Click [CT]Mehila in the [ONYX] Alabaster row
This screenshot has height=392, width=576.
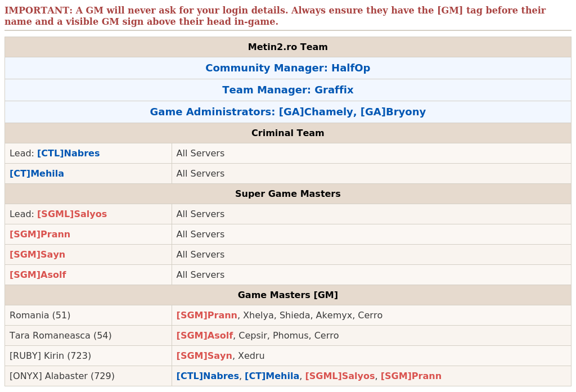272,376
